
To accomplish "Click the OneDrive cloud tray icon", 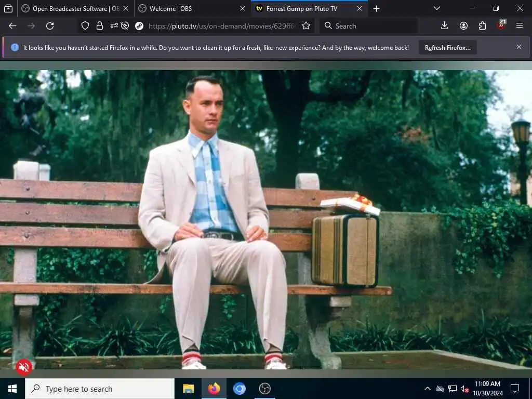I will pos(440,389).
